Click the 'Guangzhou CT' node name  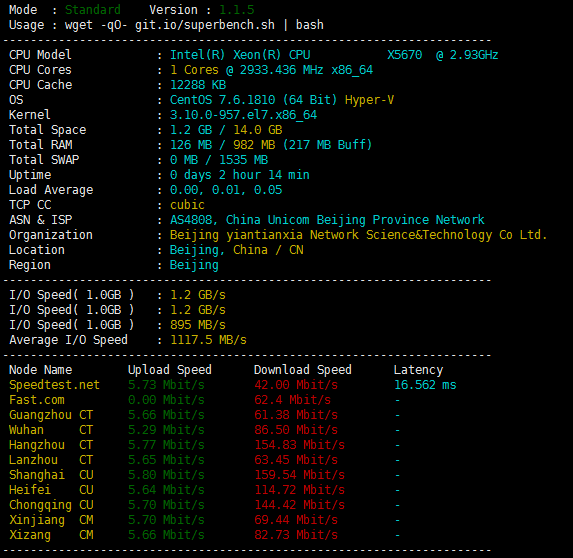coord(51,415)
